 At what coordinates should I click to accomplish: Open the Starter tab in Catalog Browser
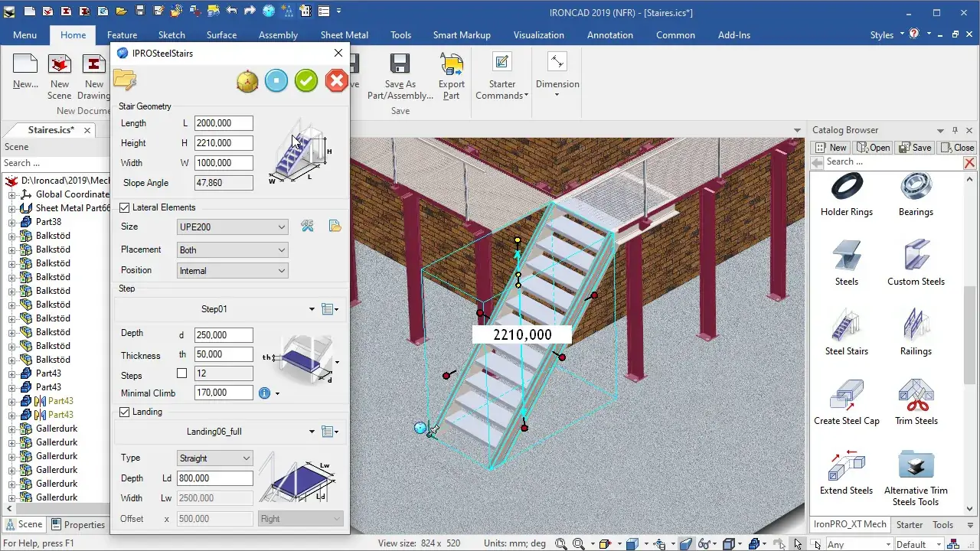point(910,525)
